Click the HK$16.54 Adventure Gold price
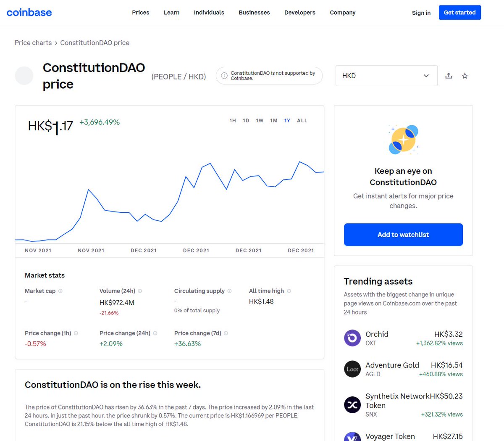Screen dimensions: 504x441 (447, 365)
